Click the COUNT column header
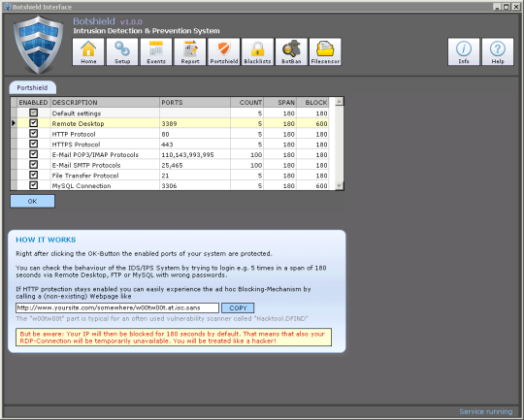Screen dimensions: 524x420 click(247, 102)
